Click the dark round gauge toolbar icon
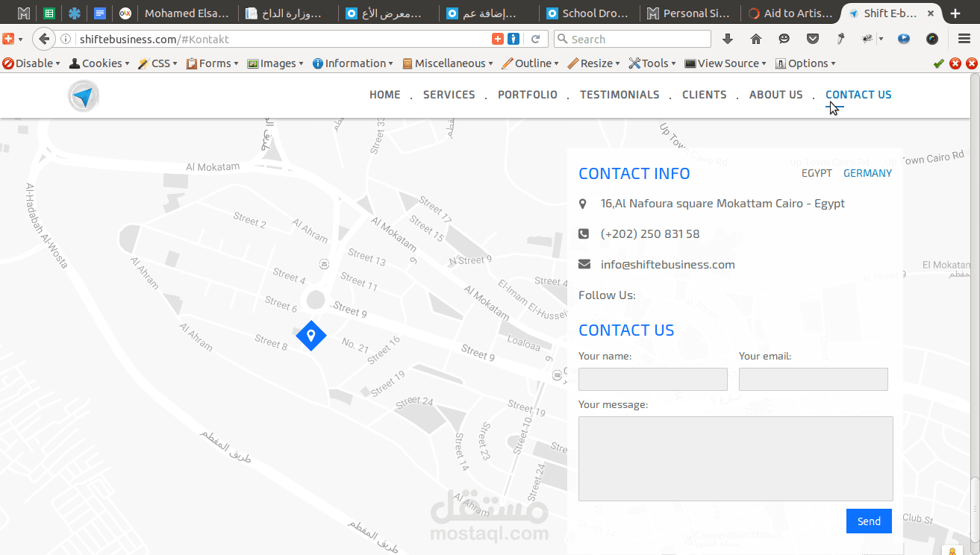The width and height of the screenshot is (980, 555). pyautogui.click(x=932, y=39)
